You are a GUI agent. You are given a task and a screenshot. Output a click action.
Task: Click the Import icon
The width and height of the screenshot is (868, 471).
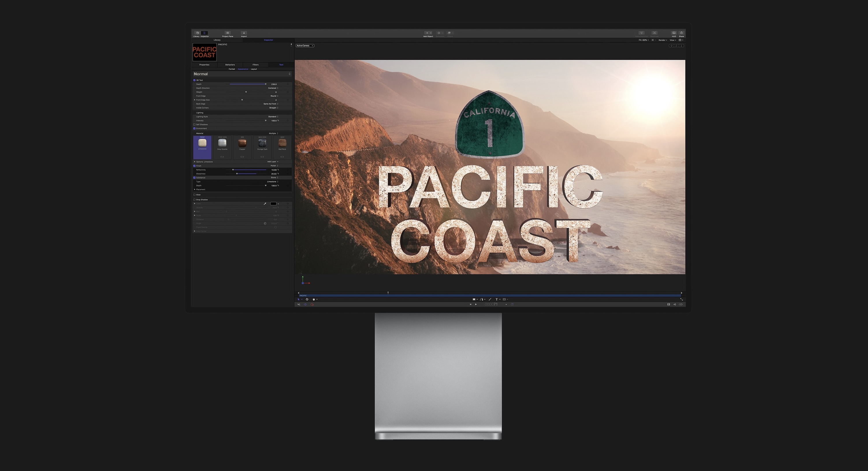coord(244,33)
